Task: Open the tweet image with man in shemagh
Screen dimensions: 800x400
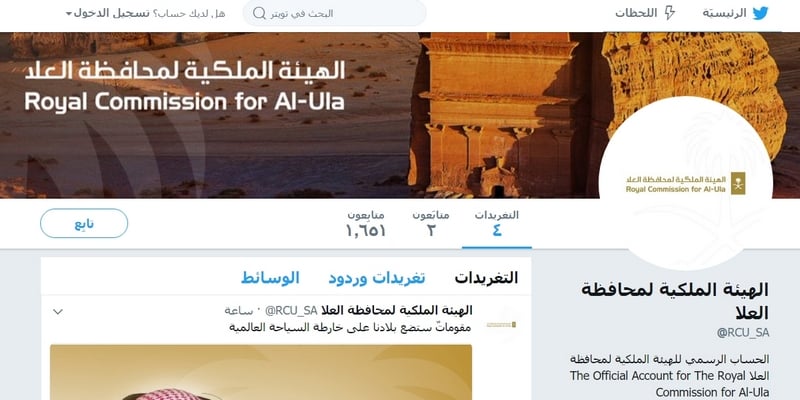Action: point(261,372)
